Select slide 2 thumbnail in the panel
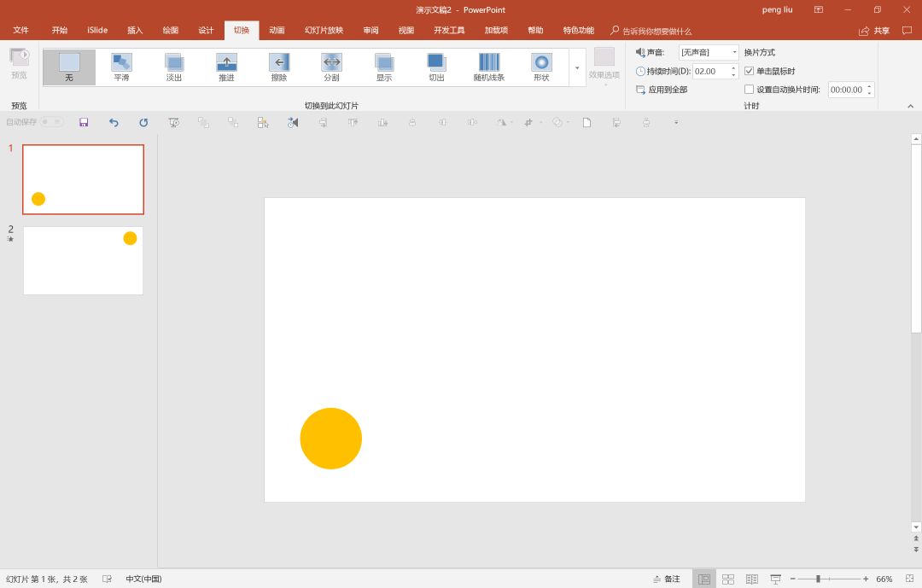 point(83,260)
